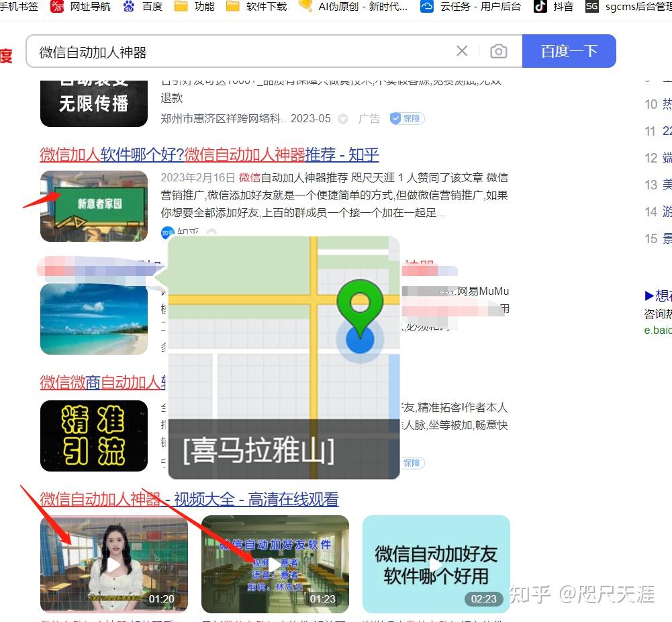Click the 知乎 source icon under the first result
Image resolution: width=672 pixels, height=622 pixels.
click(x=168, y=232)
